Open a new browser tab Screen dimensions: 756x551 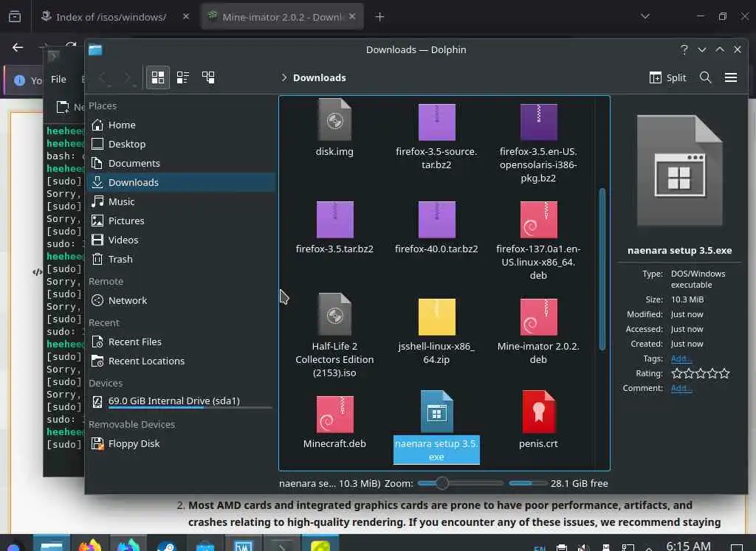[x=379, y=17]
